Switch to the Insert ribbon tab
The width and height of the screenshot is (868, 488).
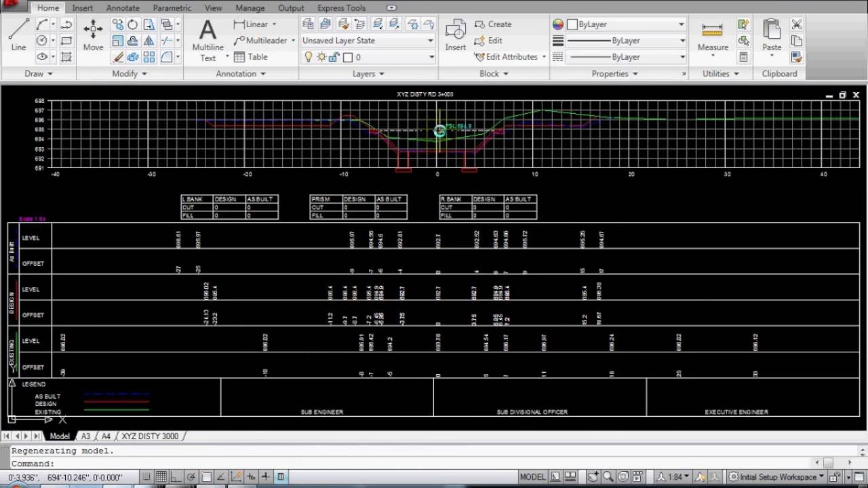[83, 8]
